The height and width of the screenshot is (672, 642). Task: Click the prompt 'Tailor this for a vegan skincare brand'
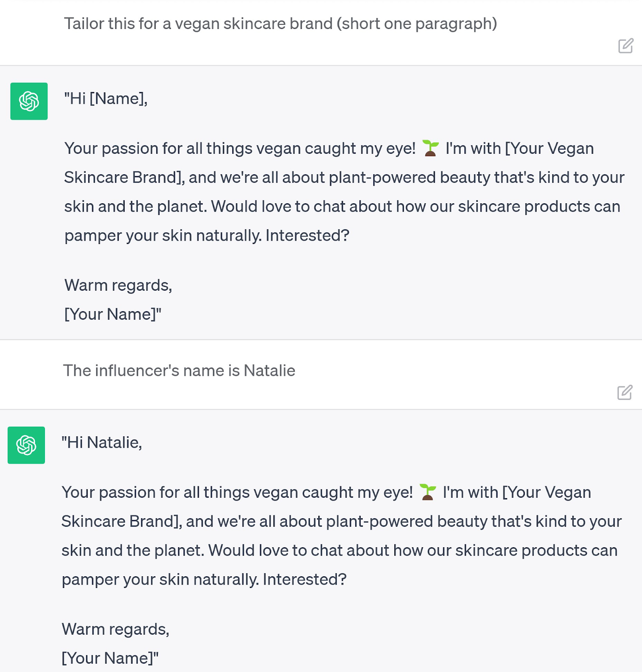[280, 24]
